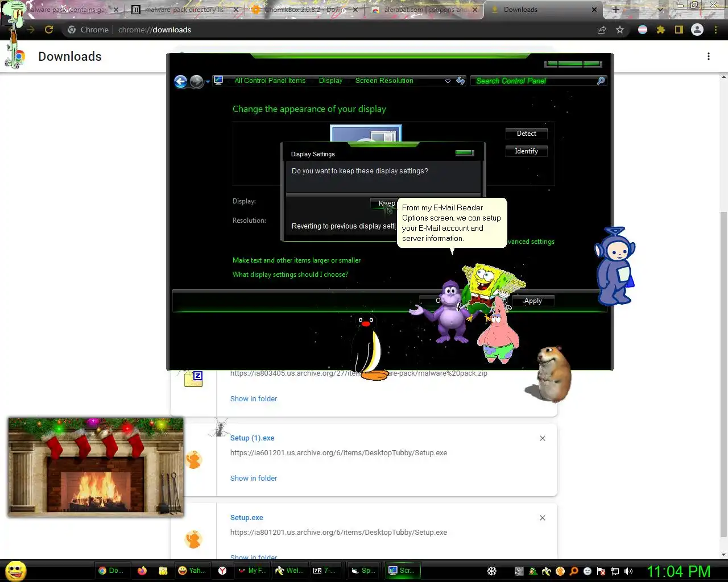
Task: Bookmark this page with the star icon
Action: (x=620, y=30)
